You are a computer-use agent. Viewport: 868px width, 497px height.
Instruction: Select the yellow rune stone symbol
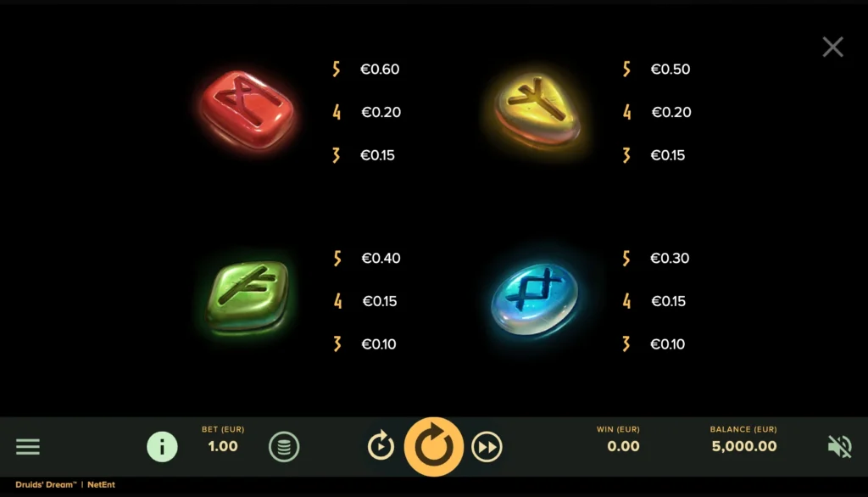537,111
